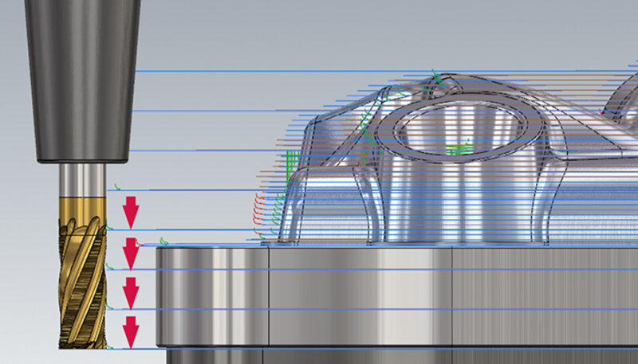Click the red arc toolpaths left of part
Screen dimensions: 638x364
(x=257, y=211)
